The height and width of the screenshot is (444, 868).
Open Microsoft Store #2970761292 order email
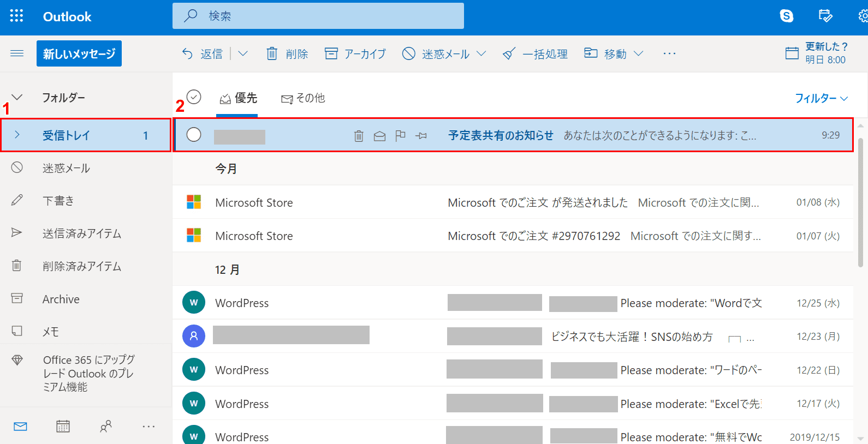(513, 236)
